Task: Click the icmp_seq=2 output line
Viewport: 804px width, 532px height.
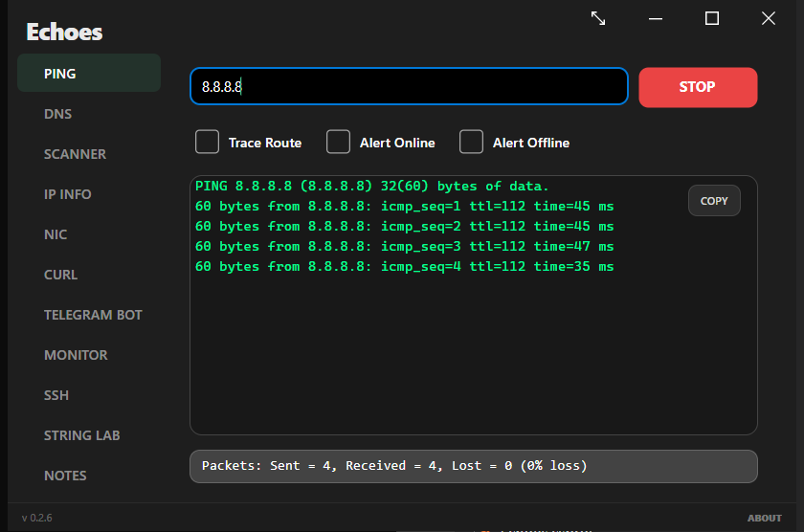Action: pos(405,226)
